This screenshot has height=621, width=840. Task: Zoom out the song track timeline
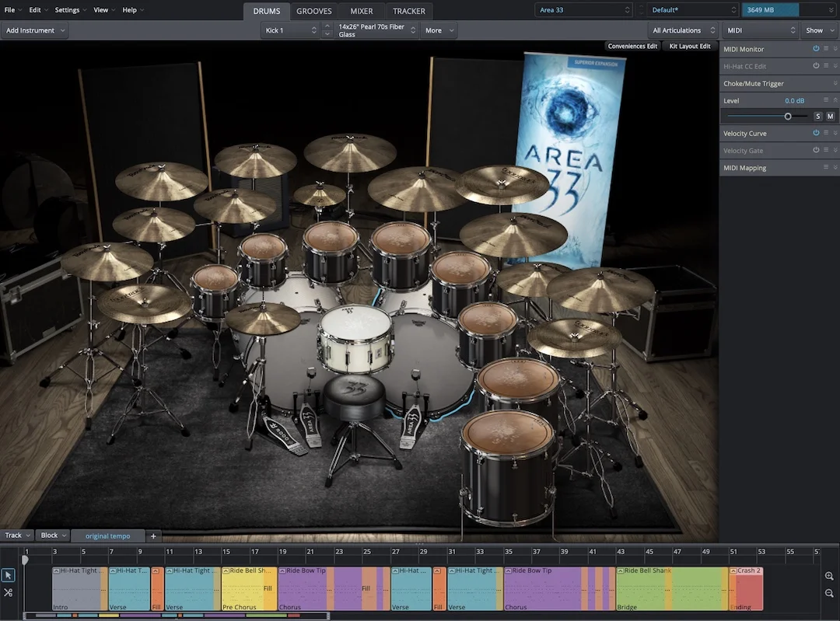coord(829,593)
